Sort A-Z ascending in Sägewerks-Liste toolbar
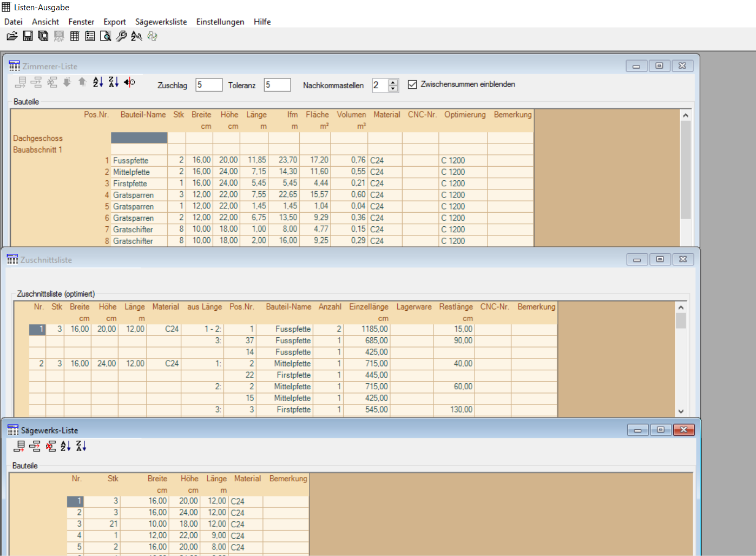 click(x=65, y=446)
